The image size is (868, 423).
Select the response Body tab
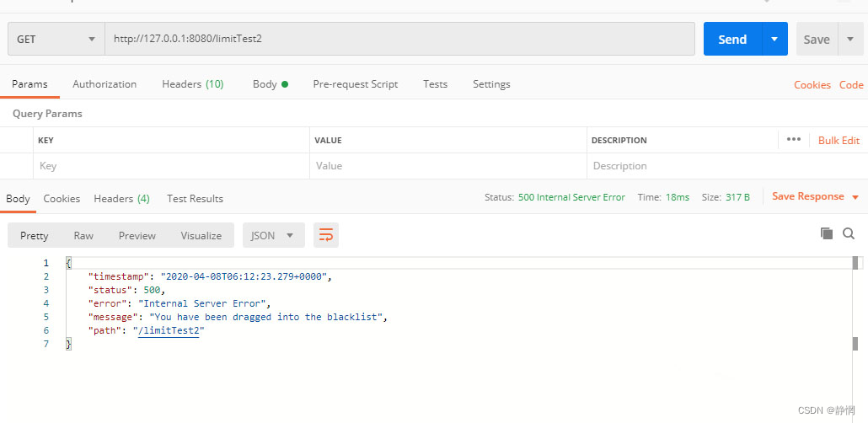click(18, 198)
